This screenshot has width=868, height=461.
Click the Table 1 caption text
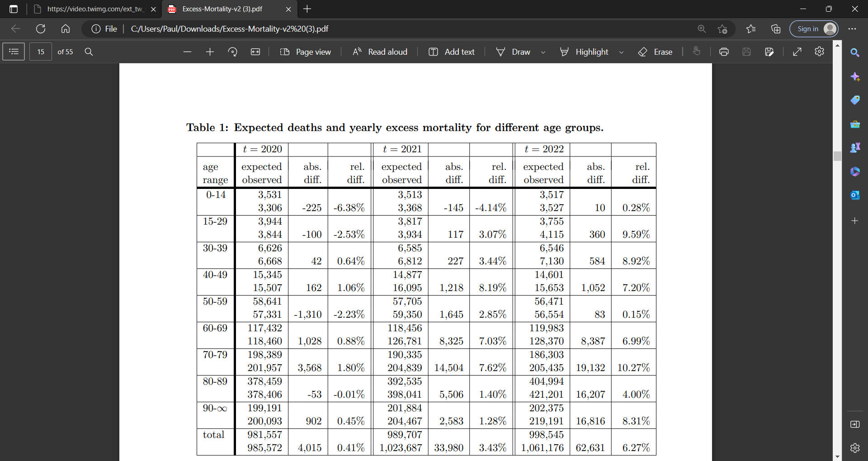click(x=395, y=128)
